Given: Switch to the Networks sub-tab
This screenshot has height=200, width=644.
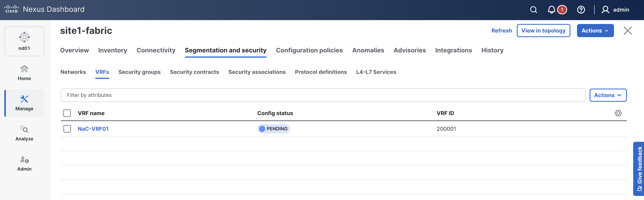Looking at the screenshot, I should (x=73, y=72).
